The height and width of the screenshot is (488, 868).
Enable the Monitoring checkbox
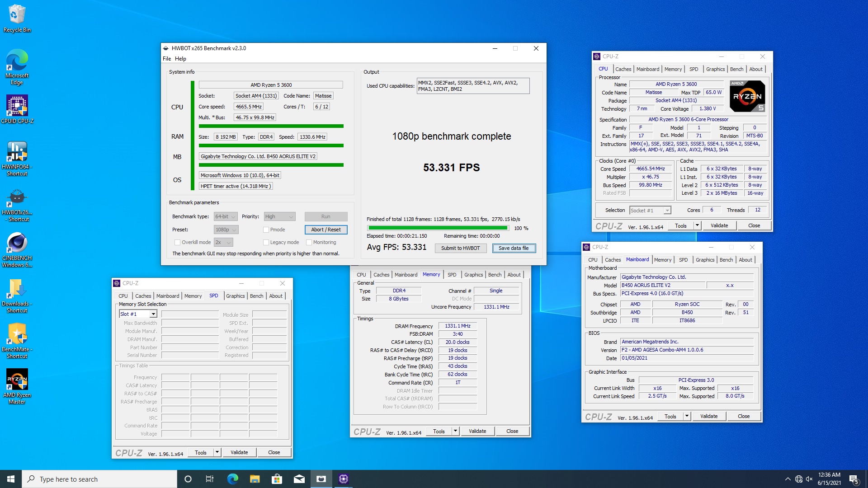tap(309, 242)
